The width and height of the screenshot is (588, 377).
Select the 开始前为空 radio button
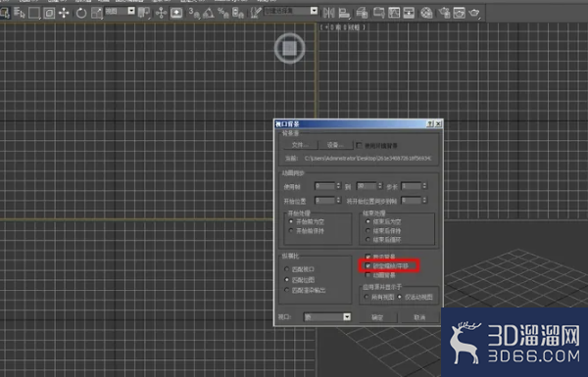click(x=291, y=221)
